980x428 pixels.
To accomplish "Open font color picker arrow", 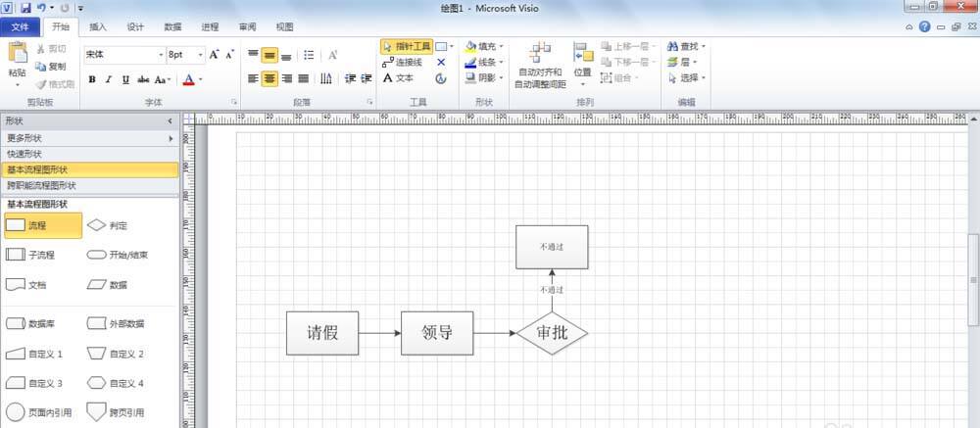I will point(201,79).
